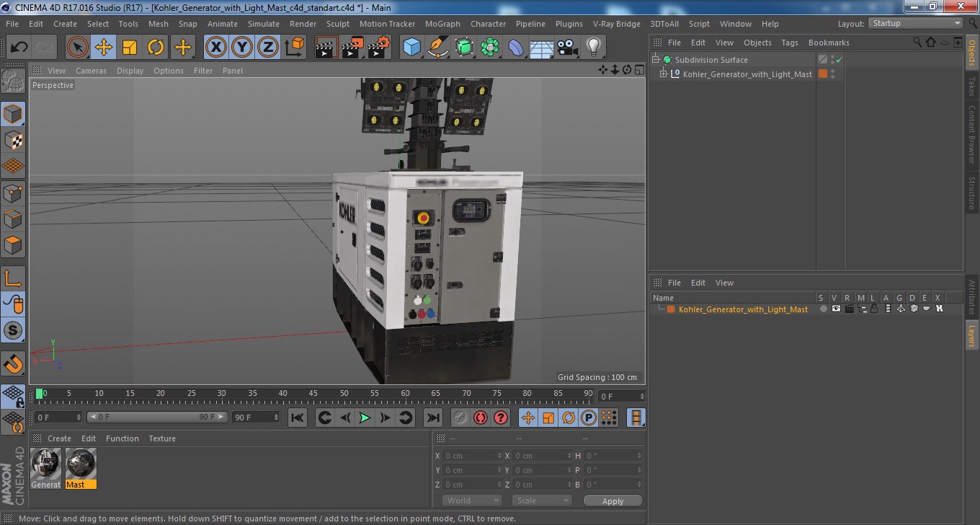Click the Coordinate System icon
The image size is (980, 525).
tap(294, 48)
